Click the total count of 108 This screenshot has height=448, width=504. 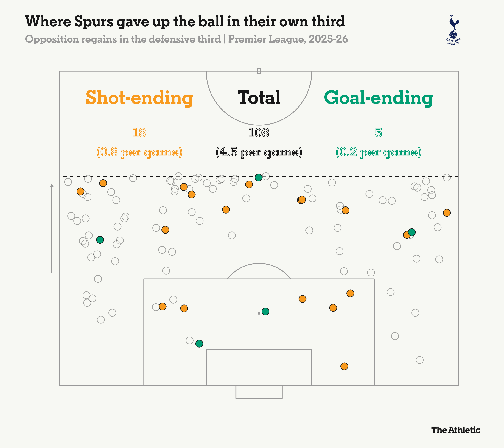coord(259,133)
